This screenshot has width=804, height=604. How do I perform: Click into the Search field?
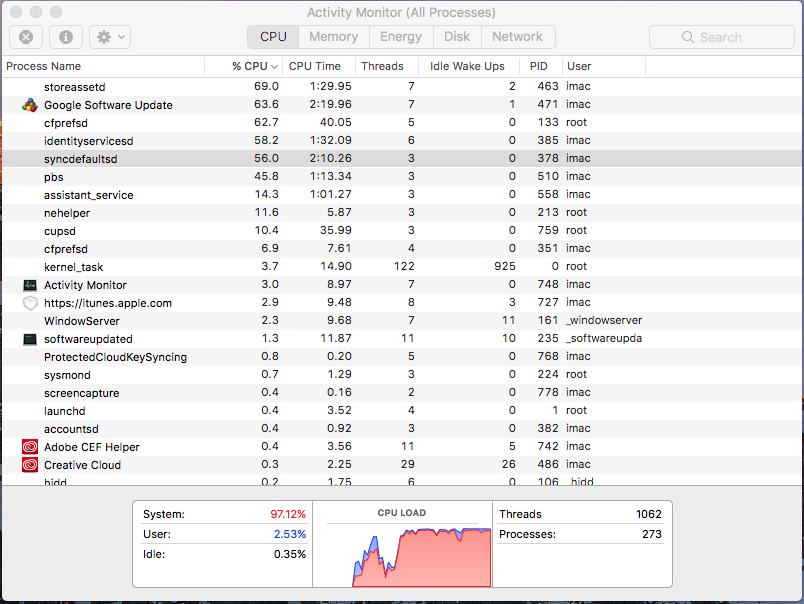click(721, 37)
